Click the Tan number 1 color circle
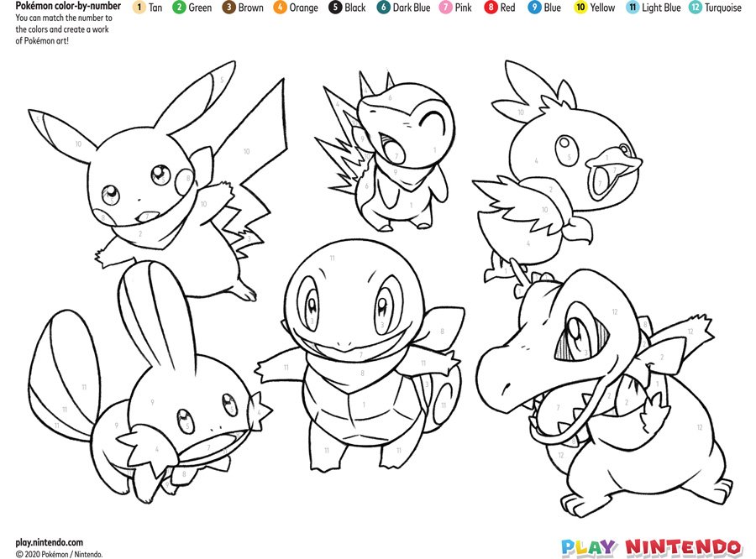The height and width of the screenshot is (559, 756). [139, 8]
